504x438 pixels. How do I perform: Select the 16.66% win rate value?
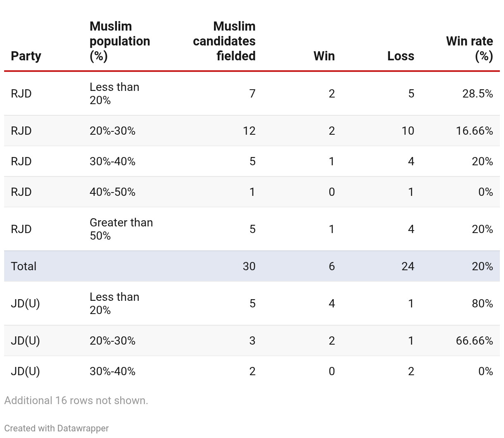point(474,131)
